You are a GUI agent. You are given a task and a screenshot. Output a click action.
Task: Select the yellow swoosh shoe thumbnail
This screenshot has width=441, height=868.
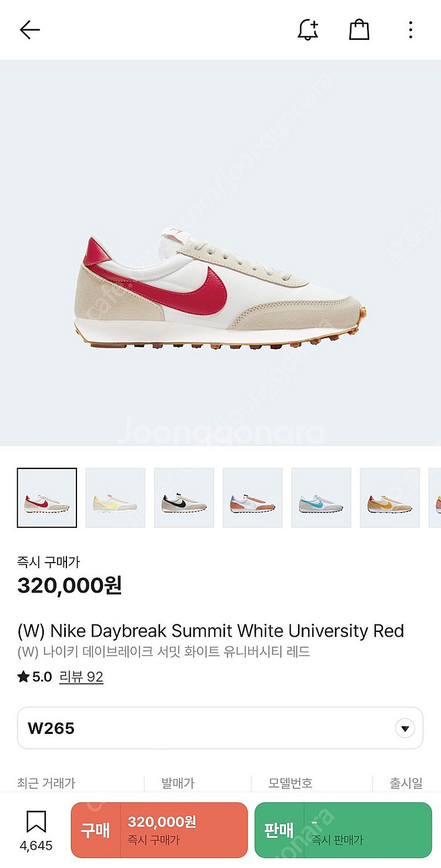pyautogui.click(x=115, y=498)
